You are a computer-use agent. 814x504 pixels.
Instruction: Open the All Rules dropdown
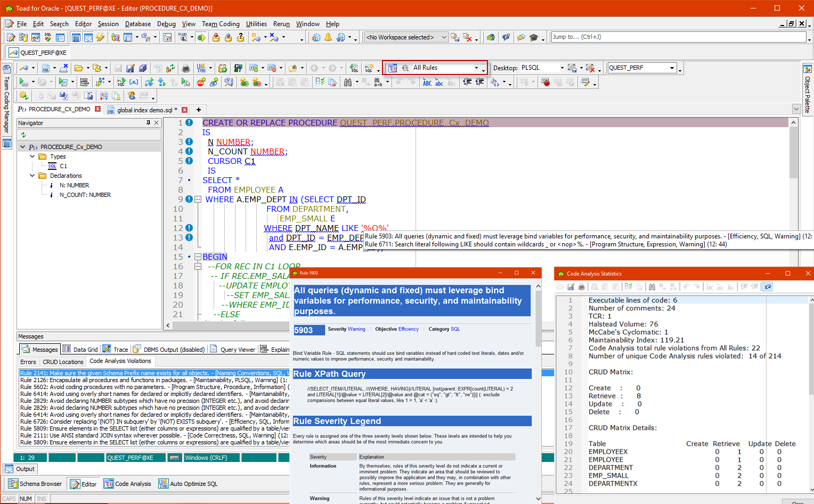(x=476, y=68)
